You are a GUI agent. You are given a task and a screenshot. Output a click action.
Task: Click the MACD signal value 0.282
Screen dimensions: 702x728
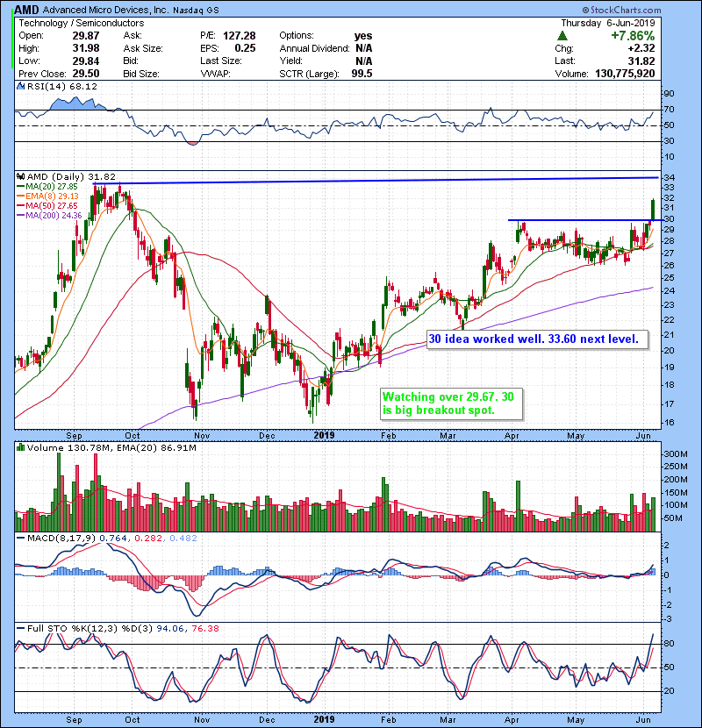click(148, 539)
